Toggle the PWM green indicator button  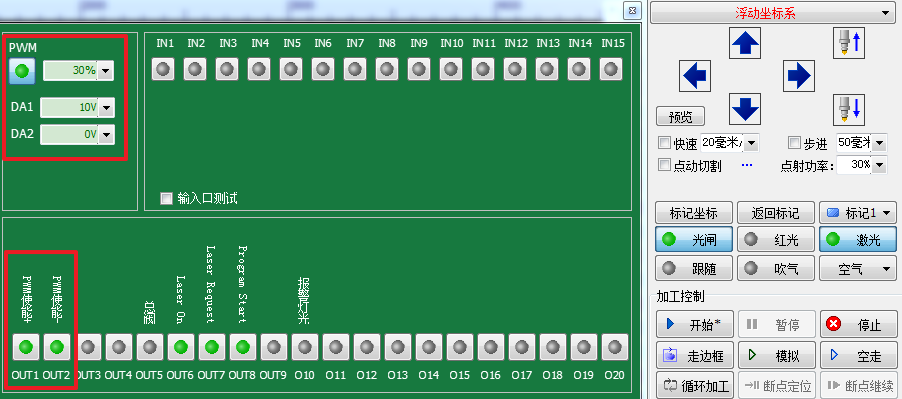(x=22, y=71)
